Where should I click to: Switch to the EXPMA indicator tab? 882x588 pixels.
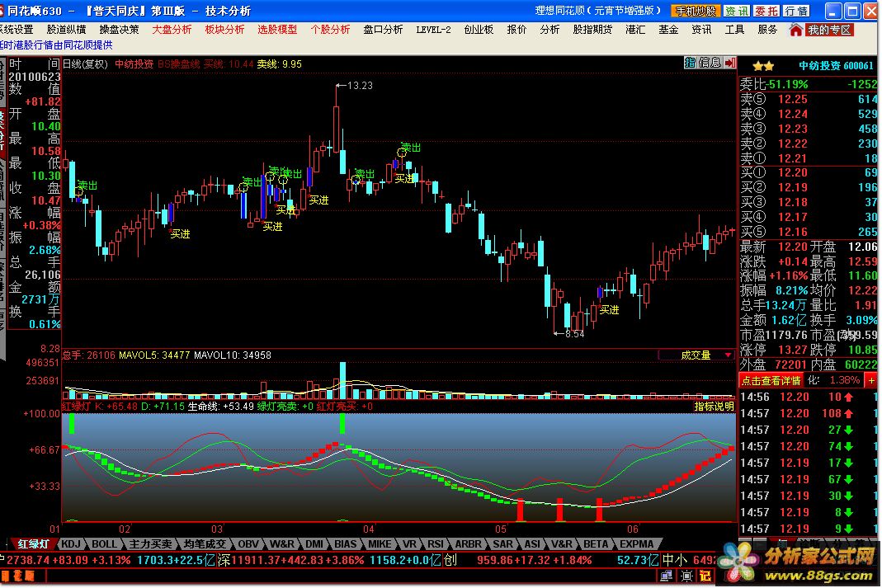pos(637,544)
